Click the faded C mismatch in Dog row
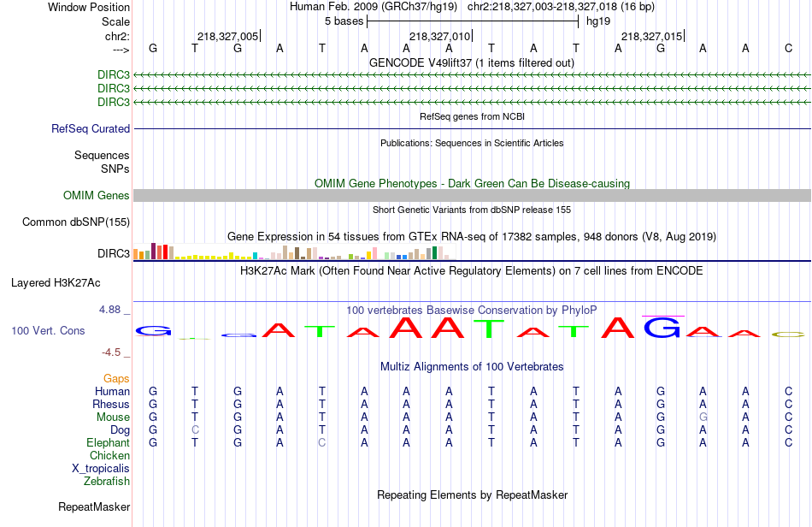Viewport: 812px width, 527px height. (195, 430)
